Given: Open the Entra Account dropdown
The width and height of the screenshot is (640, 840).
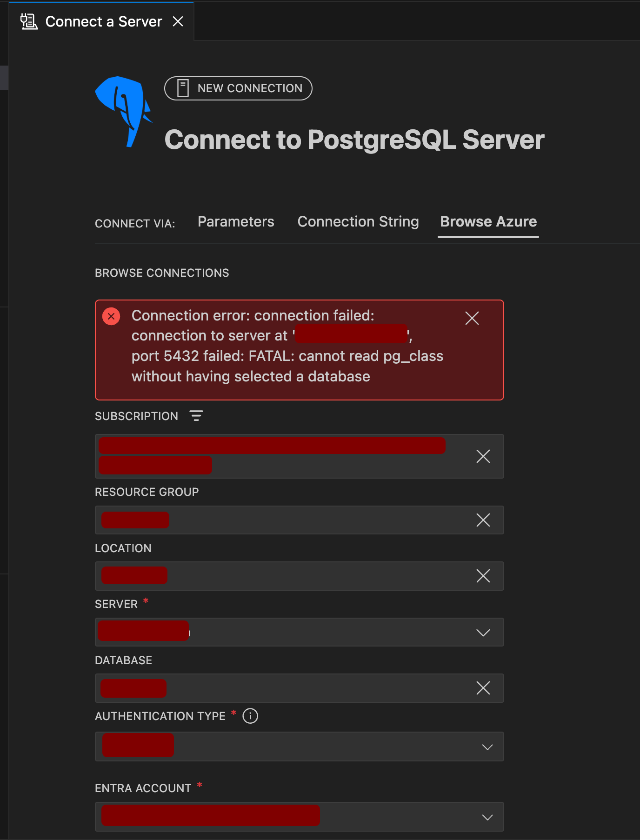Looking at the screenshot, I should 487,817.
